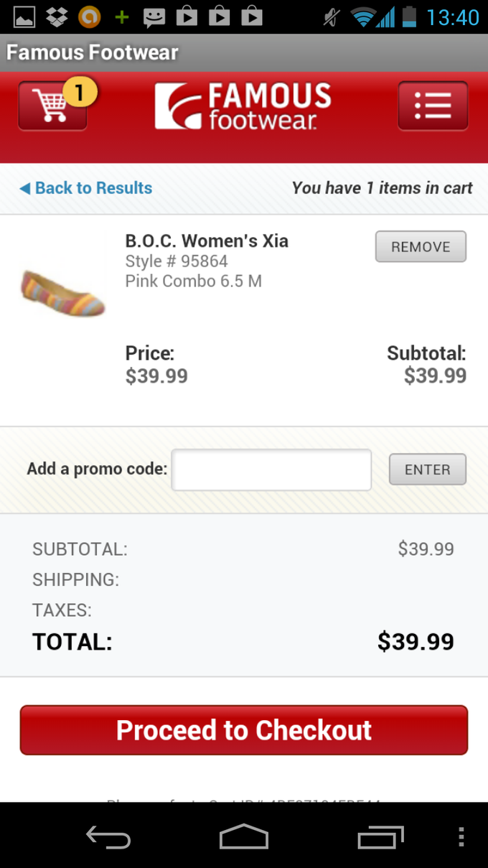
Task: Open the overflow three-dot menu
Action: pyautogui.click(x=461, y=837)
